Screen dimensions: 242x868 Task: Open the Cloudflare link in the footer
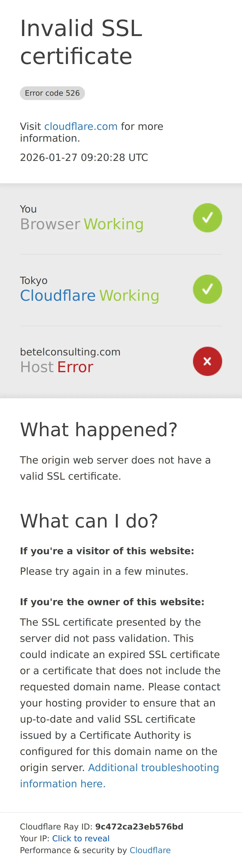(x=150, y=850)
